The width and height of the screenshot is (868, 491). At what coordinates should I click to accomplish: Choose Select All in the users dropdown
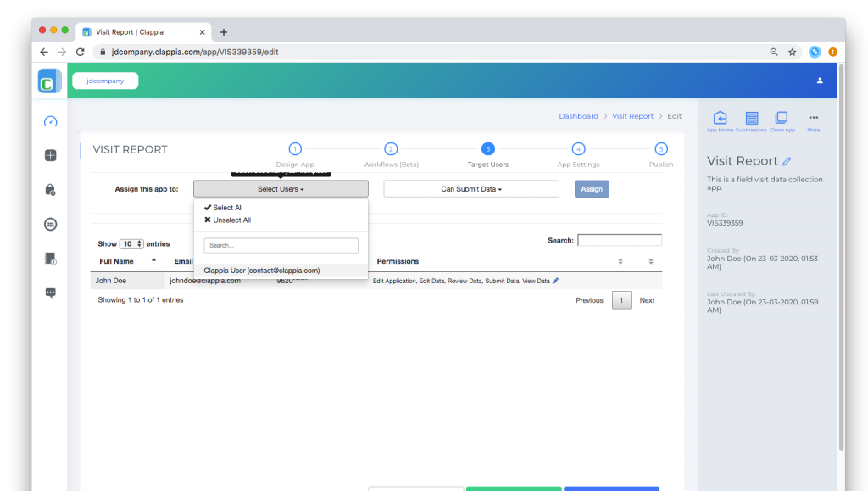click(x=224, y=208)
